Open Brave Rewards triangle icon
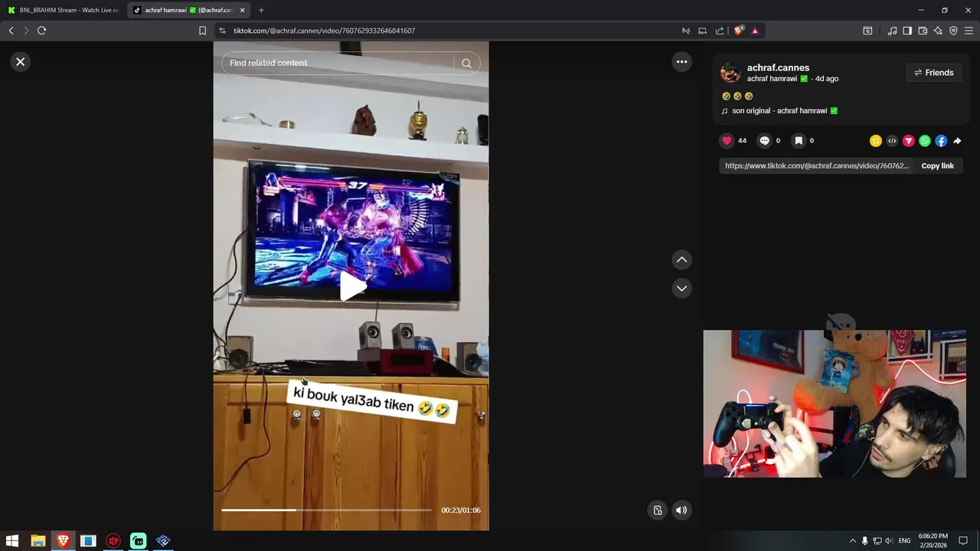 click(x=755, y=31)
